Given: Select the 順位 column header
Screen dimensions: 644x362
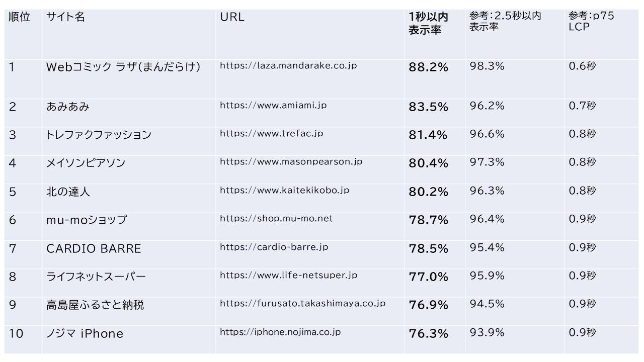Looking at the screenshot, I should click(20, 17).
